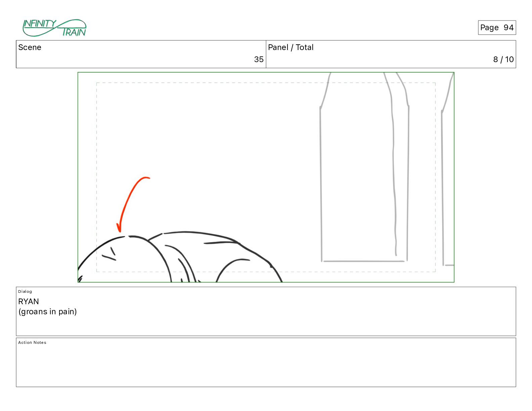Click the Dialog label
The image size is (532, 411).
(25, 291)
